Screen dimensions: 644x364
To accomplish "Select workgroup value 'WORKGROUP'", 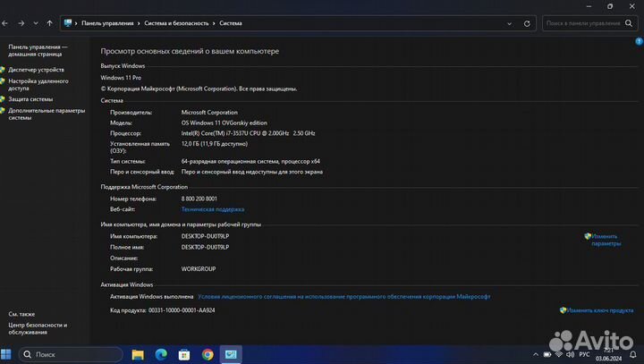I will pos(199,268).
